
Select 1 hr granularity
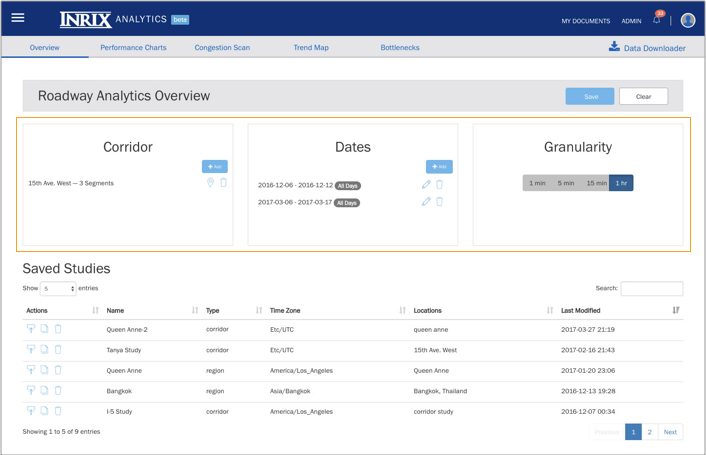pos(621,183)
